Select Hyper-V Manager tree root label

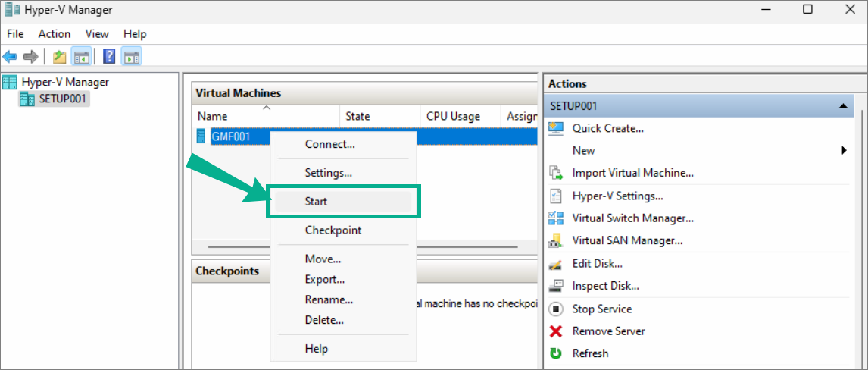point(65,82)
